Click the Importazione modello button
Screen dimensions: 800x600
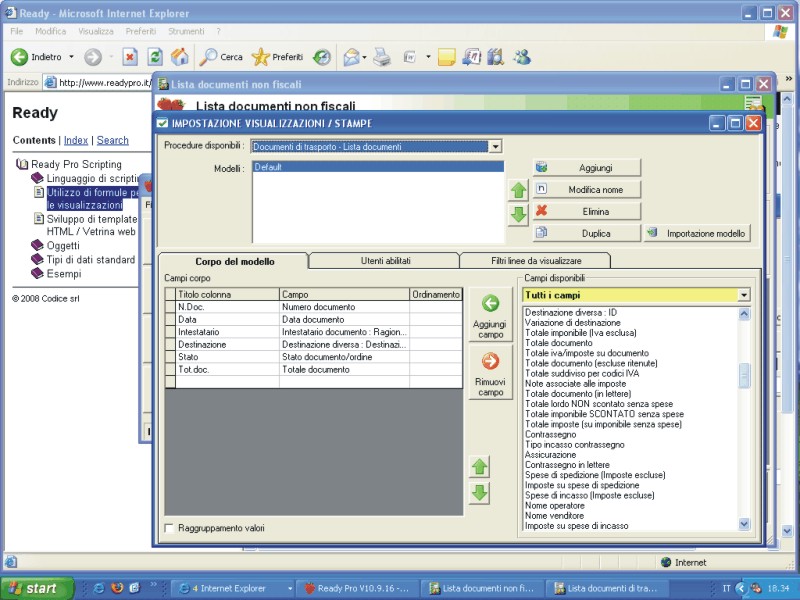click(x=696, y=233)
